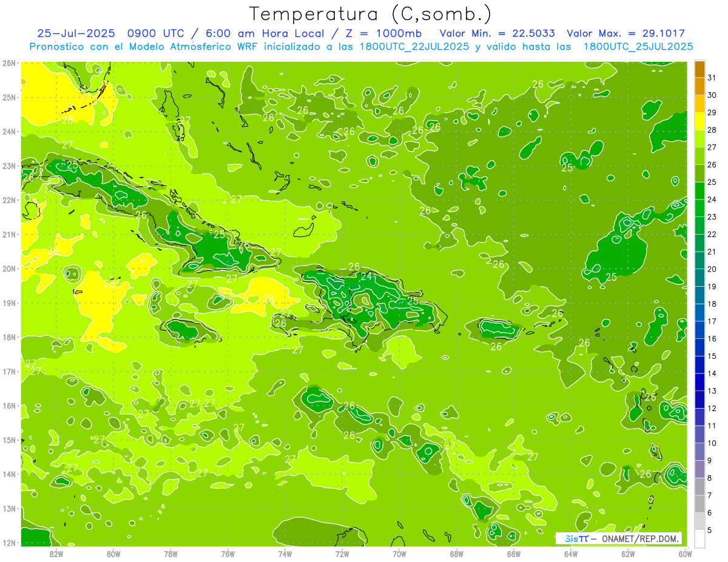728x562 pixels.
Task: Click the "15N" latitude axis label
Action: (9, 440)
